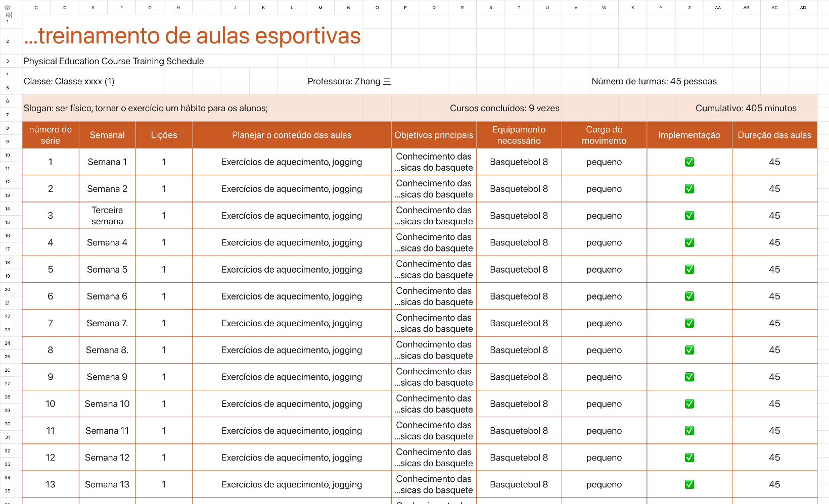Image resolution: width=829 pixels, height=504 pixels.
Task: Select column P header
Action: (405, 8)
